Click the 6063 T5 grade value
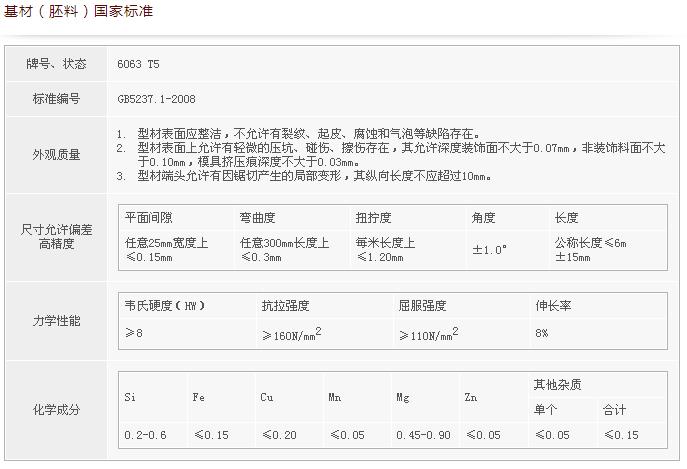Image resolution: width=687 pixels, height=469 pixels. (138, 63)
